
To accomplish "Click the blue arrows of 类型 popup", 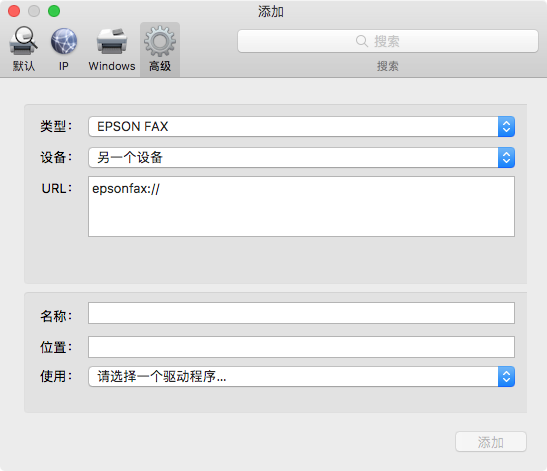I will click(506, 126).
